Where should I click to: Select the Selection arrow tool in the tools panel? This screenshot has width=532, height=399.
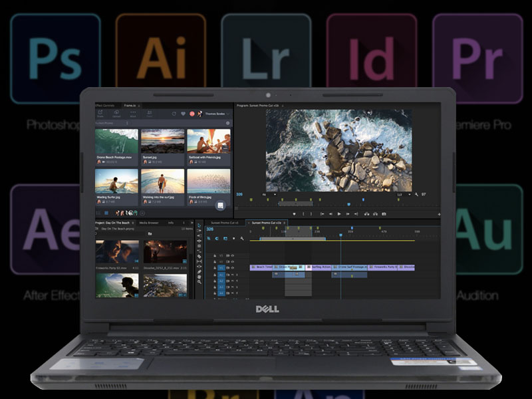pyautogui.click(x=199, y=225)
